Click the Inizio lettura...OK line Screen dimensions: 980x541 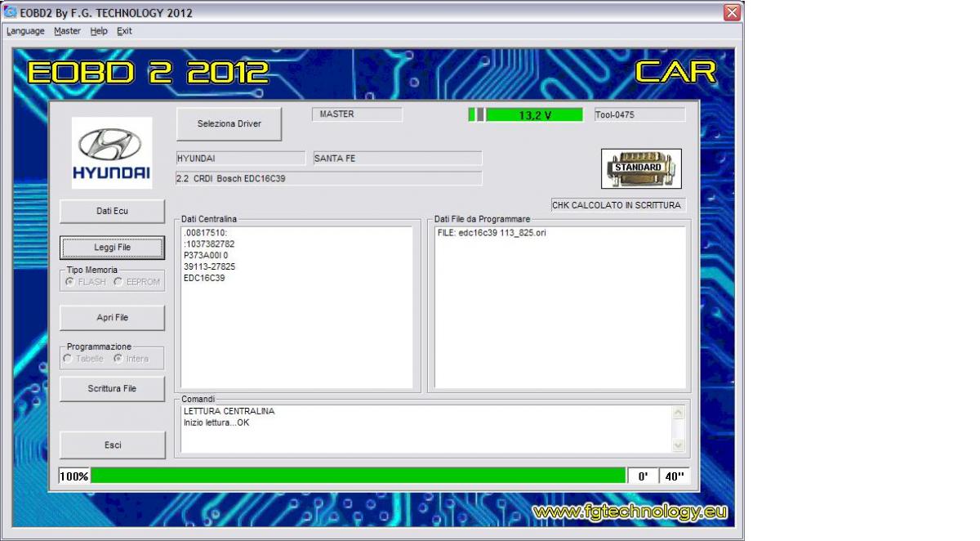pyautogui.click(x=216, y=423)
